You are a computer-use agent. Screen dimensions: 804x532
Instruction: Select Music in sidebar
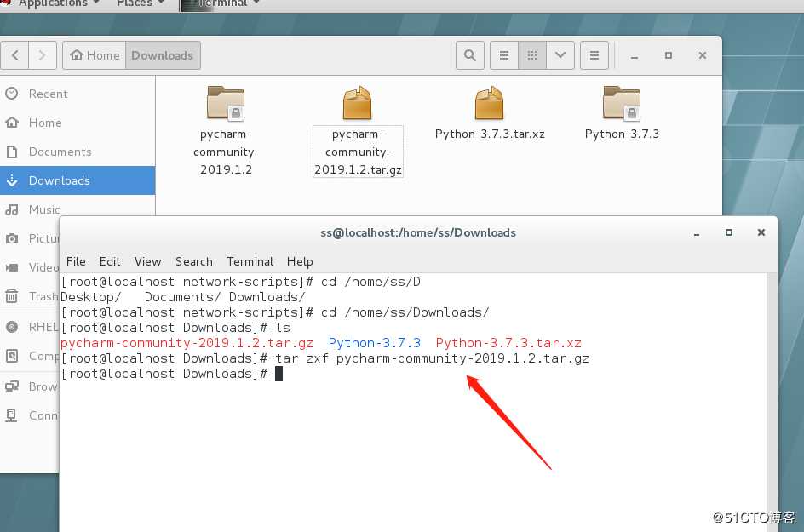coord(78,209)
